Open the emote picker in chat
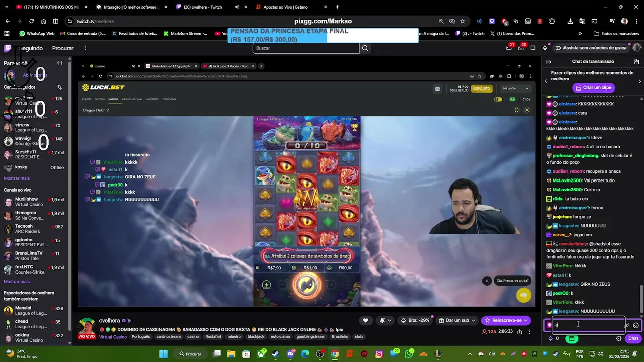The height and width of the screenshot is (362, 644). [636, 325]
